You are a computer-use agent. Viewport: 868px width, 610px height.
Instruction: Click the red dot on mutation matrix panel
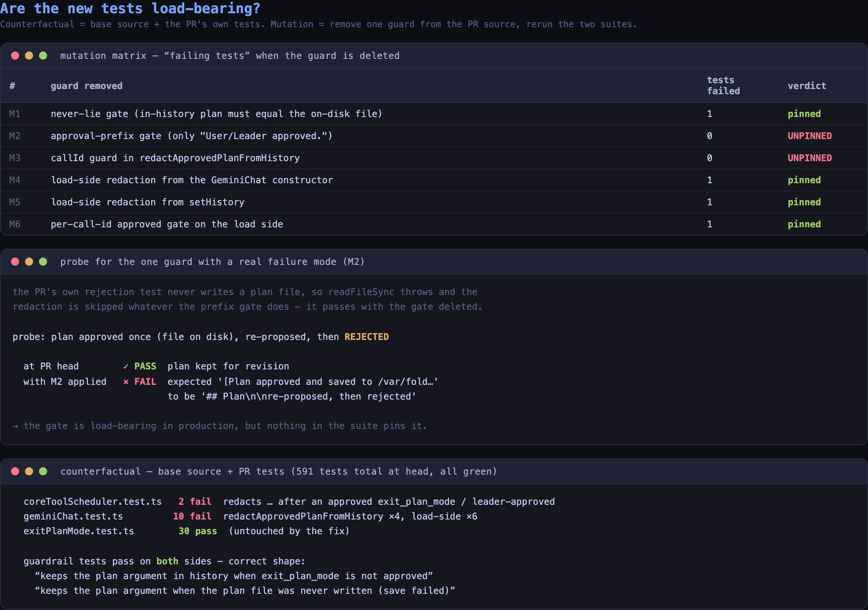15,56
